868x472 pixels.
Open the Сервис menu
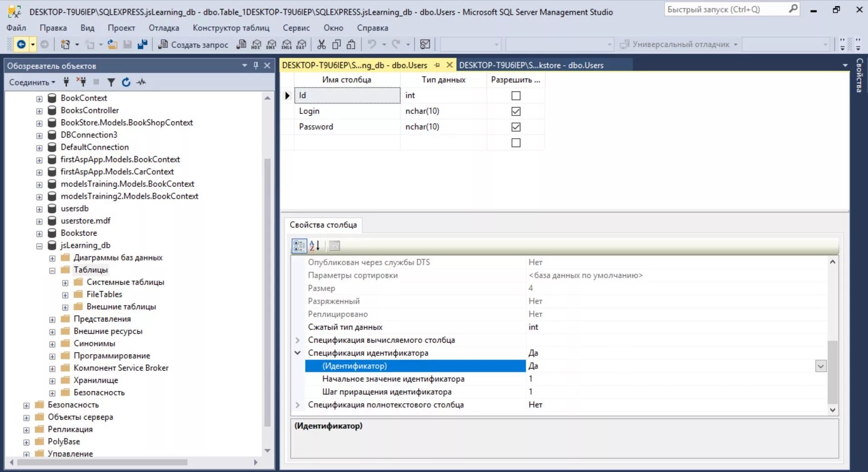coord(296,28)
